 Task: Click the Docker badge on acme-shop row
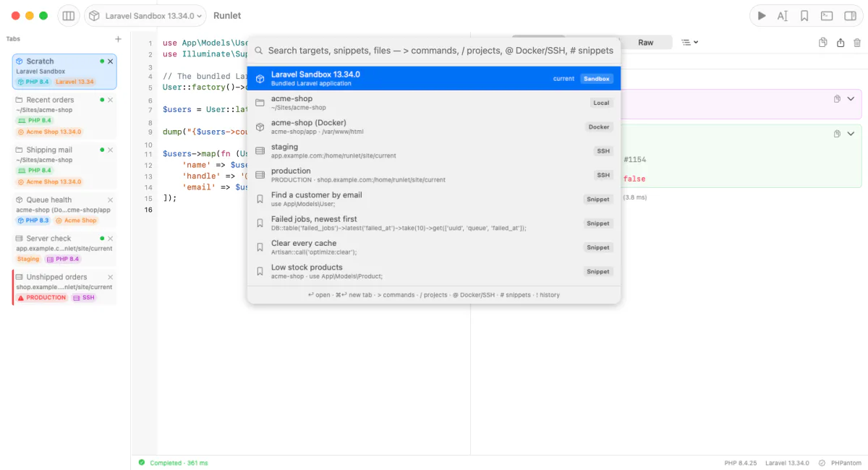pyautogui.click(x=599, y=127)
